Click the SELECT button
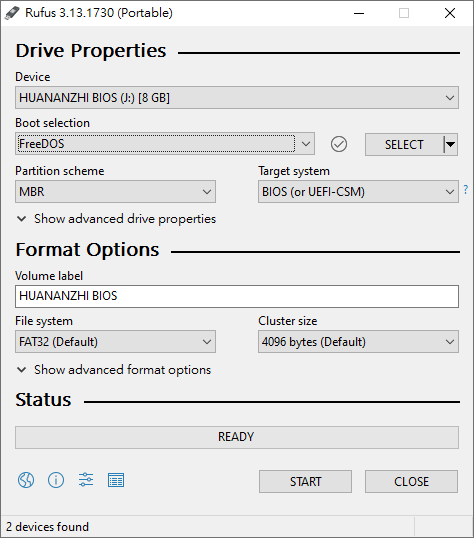Viewport: 474px width, 538px height. click(x=404, y=144)
